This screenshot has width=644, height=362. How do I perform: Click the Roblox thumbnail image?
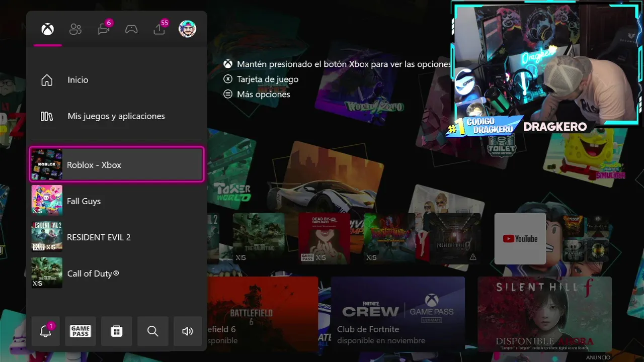click(x=47, y=164)
